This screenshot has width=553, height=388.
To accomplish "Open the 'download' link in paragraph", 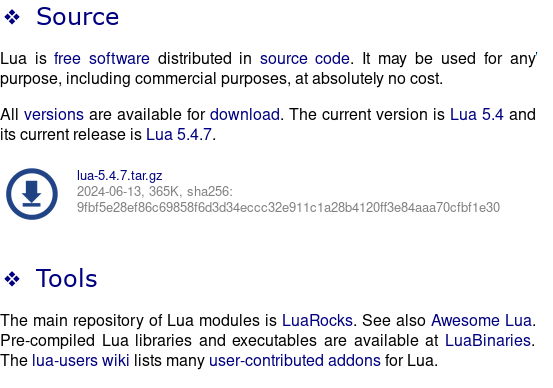I will [x=245, y=114].
